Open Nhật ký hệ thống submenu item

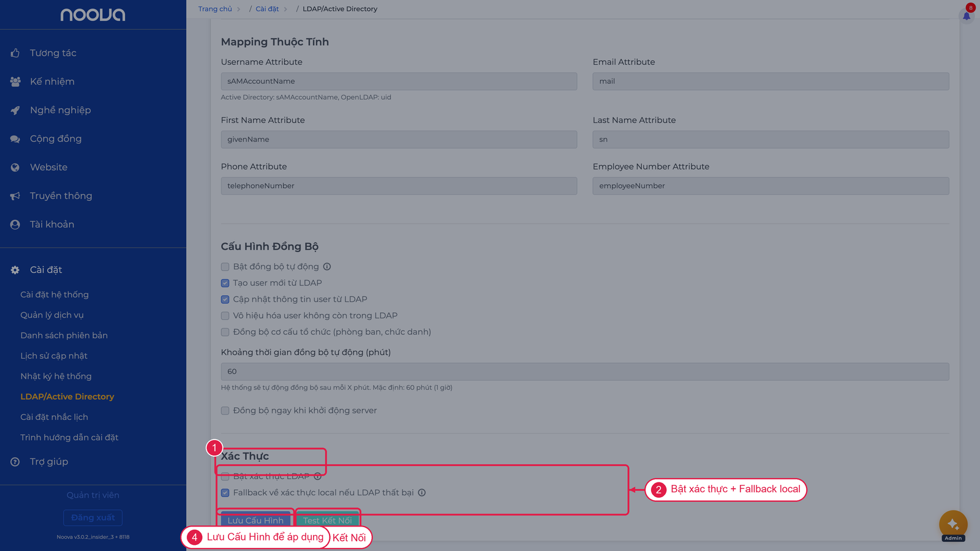click(56, 376)
